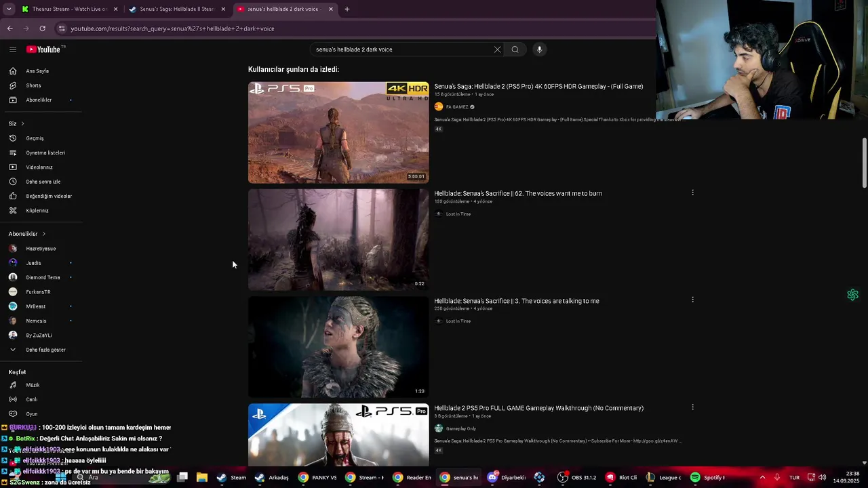
Task: Open 'The voices want me to burn' title
Action: (518, 193)
